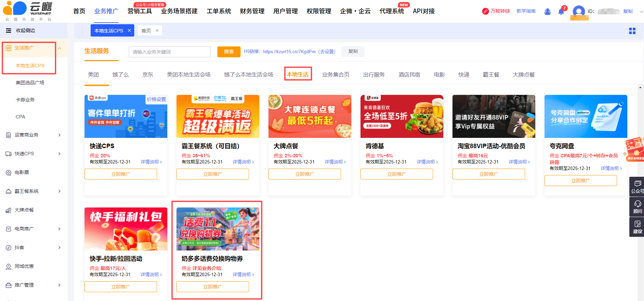This screenshot has height=301, width=644.
Task: Expand 电商推广 submenu arrow
Action: [x=59, y=229]
